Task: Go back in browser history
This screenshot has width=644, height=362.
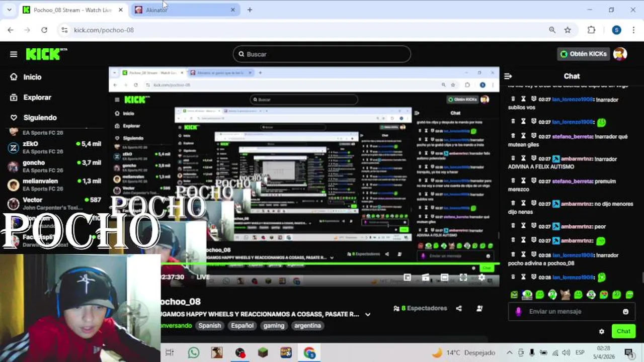Action: tap(11, 30)
